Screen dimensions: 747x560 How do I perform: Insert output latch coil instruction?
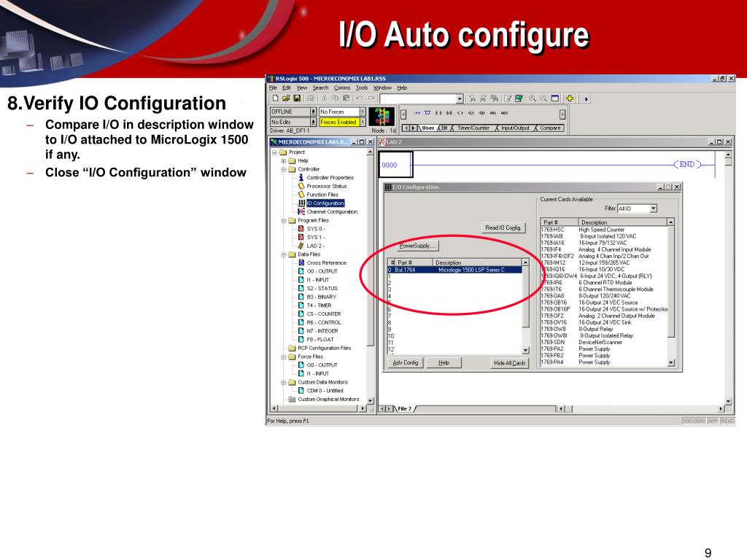click(471, 113)
